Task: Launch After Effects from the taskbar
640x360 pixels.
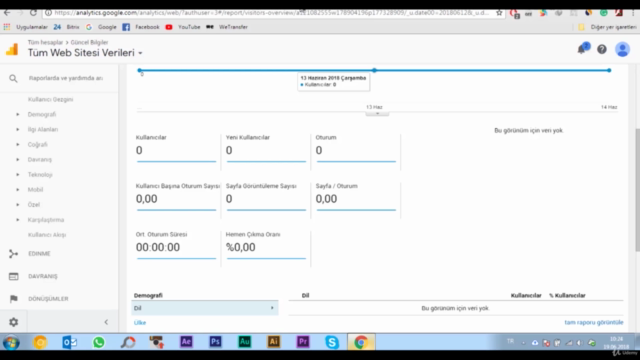Action: coord(186,342)
